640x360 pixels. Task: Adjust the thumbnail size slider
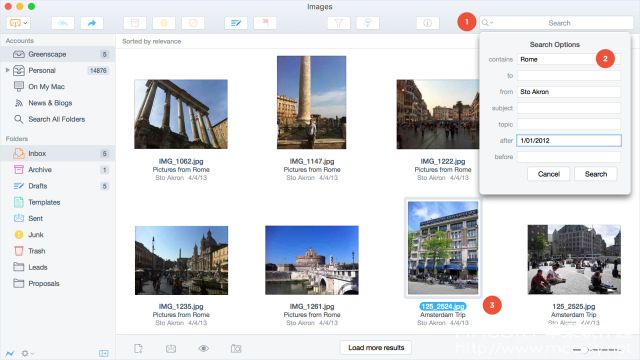coord(584,350)
